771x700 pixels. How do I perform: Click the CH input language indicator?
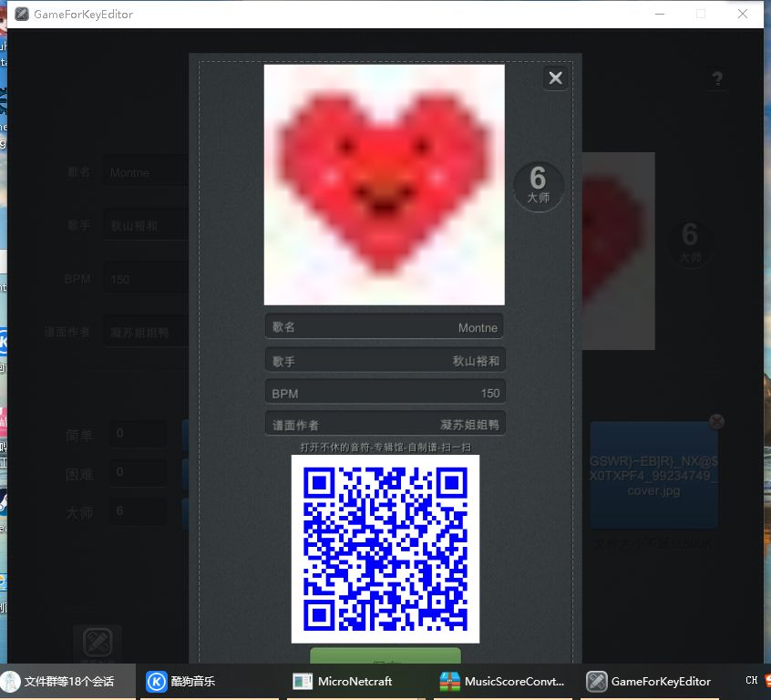point(751,680)
